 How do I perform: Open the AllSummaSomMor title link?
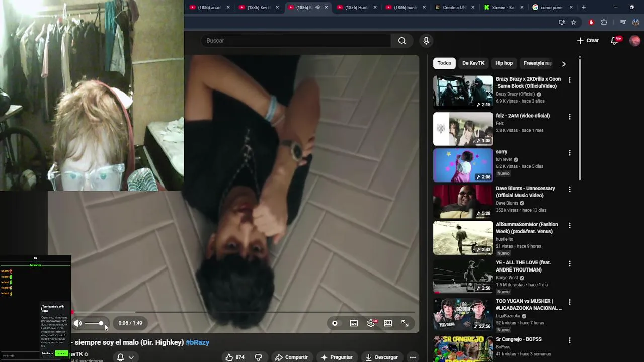tap(527, 228)
